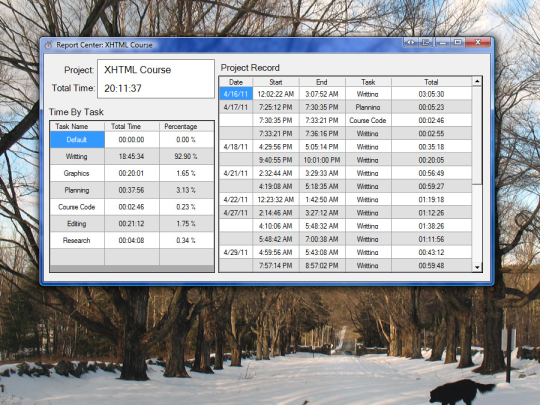This screenshot has height=405, width=540.
Task: Click the 20:11:37 total time value
Action: 123,89
